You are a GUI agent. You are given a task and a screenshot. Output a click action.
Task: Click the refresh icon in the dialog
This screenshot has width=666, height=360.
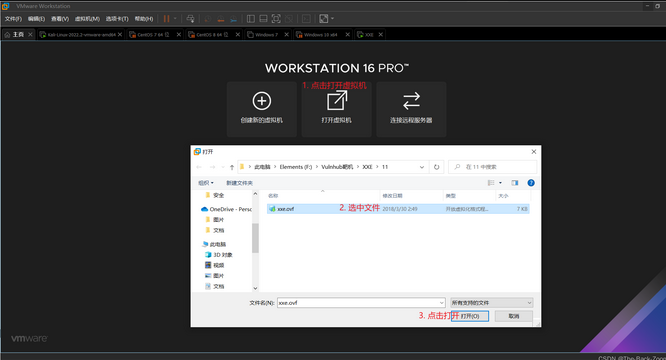click(436, 167)
